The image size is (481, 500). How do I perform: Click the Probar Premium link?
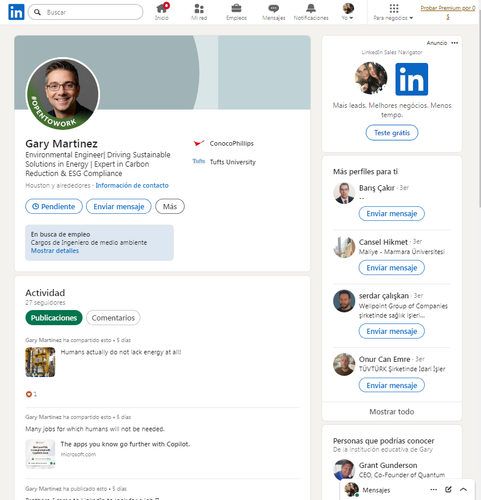tap(448, 12)
